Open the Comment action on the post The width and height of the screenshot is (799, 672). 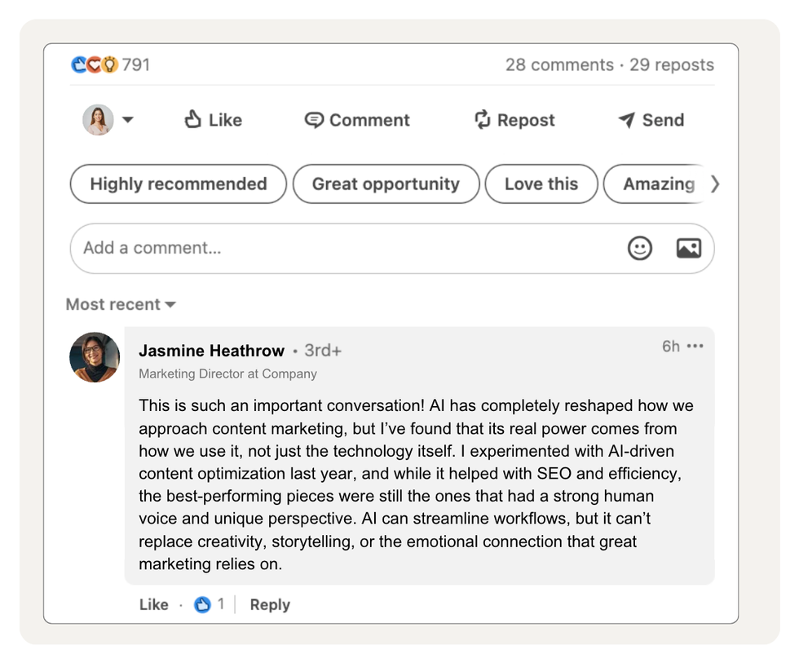tap(356, 120)
